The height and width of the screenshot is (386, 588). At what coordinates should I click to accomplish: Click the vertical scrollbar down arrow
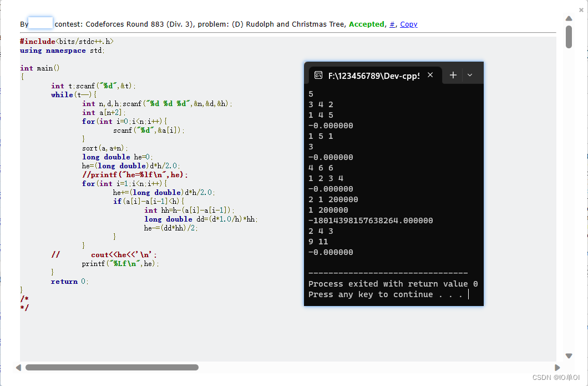568,355
